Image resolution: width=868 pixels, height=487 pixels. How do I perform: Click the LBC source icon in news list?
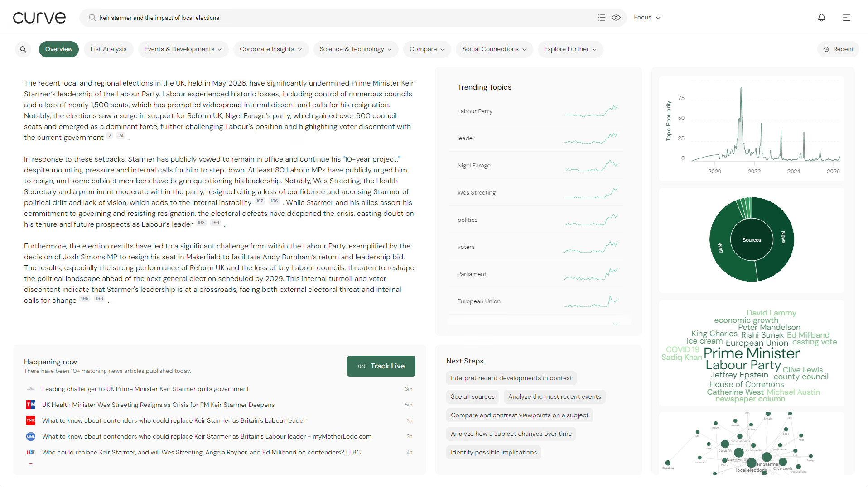tap(31, 452)
